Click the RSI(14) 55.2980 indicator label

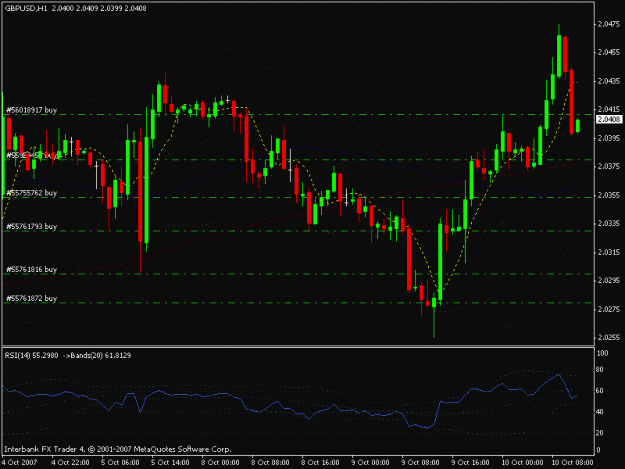click(x=31, y=355)
